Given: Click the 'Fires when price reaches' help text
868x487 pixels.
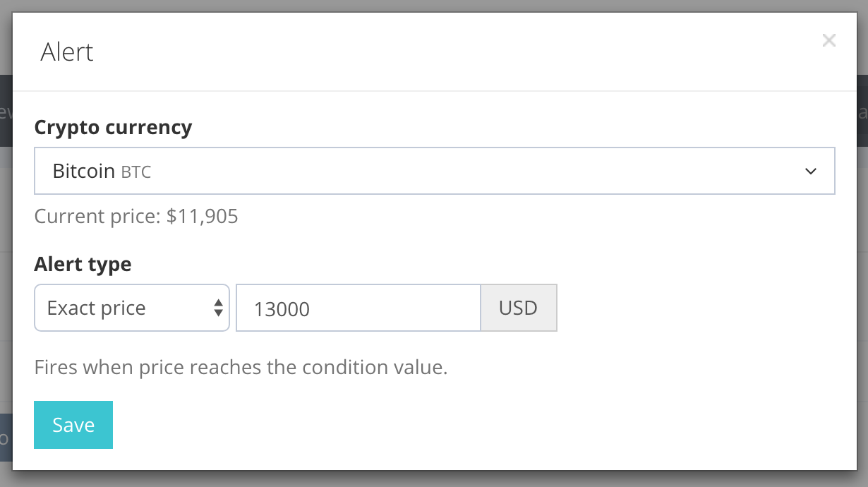Looking at the screenshot, I should point(241,368).
